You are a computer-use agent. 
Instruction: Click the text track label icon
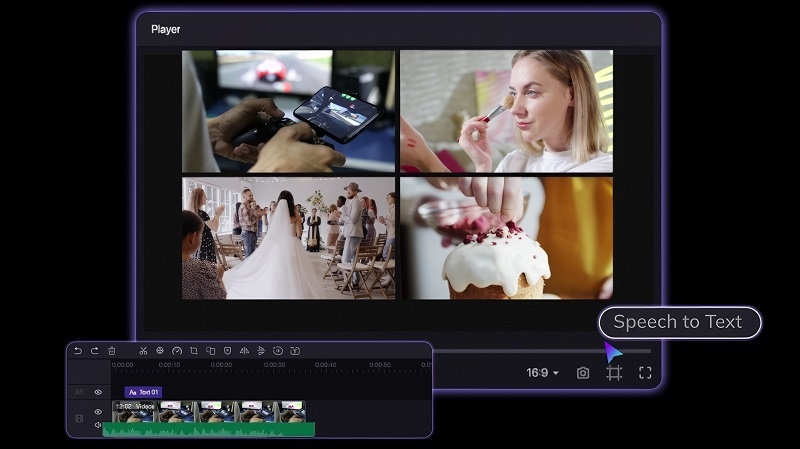(79, 392)
